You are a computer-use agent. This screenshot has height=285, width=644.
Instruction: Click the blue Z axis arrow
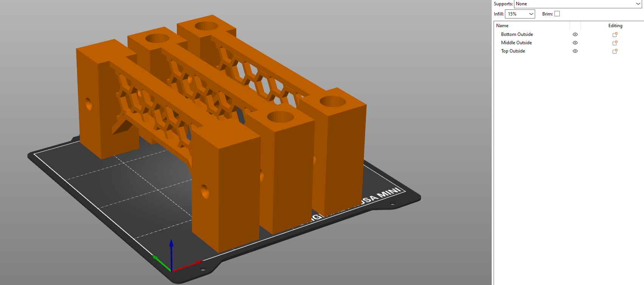pos(171,254)
